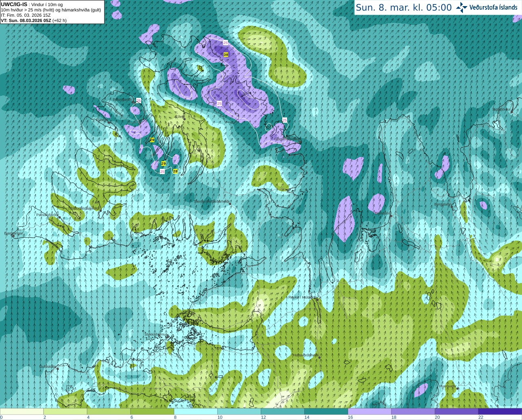Click the 8–10 m/s light cyan legend swatch
The width and height of the screenshot is (522, 420).
196,411
